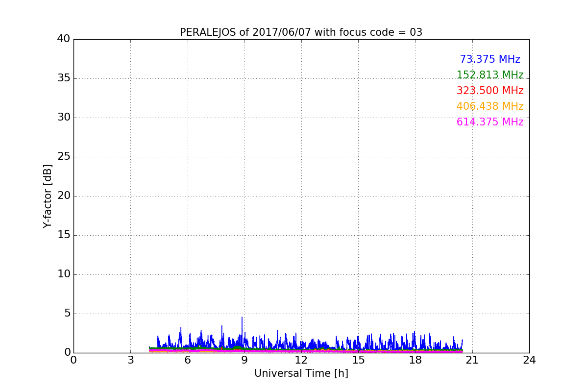Click the x-axis tick label '18'

click(415, 360)
